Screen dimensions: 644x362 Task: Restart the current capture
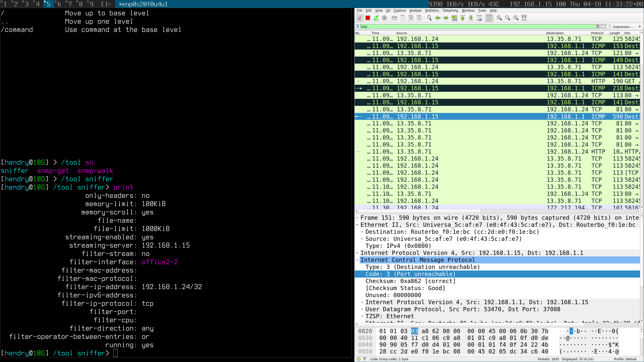click(x=376, y=18)
